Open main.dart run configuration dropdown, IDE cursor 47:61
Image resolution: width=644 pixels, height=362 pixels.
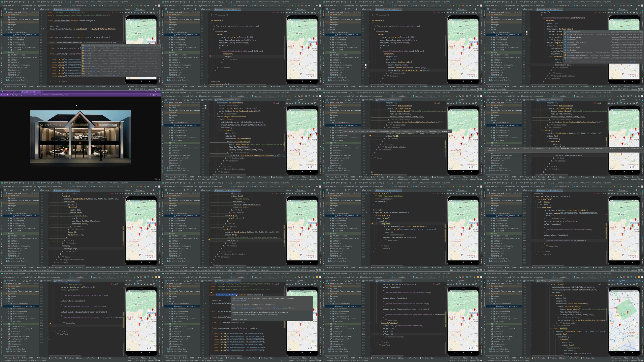419,5
